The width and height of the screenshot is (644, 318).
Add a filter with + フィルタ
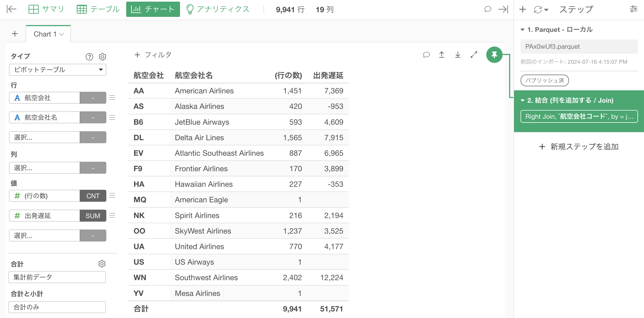pos(153,55)
